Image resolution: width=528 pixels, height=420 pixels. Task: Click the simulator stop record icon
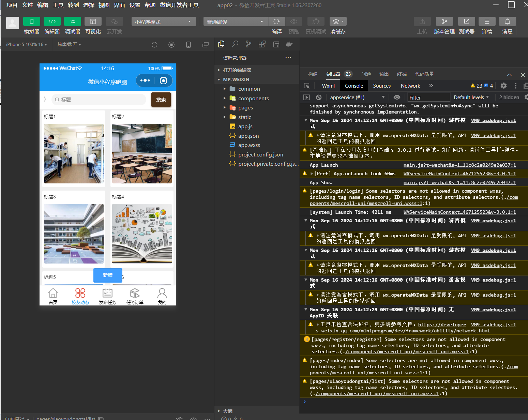click(x=171, y=45)
